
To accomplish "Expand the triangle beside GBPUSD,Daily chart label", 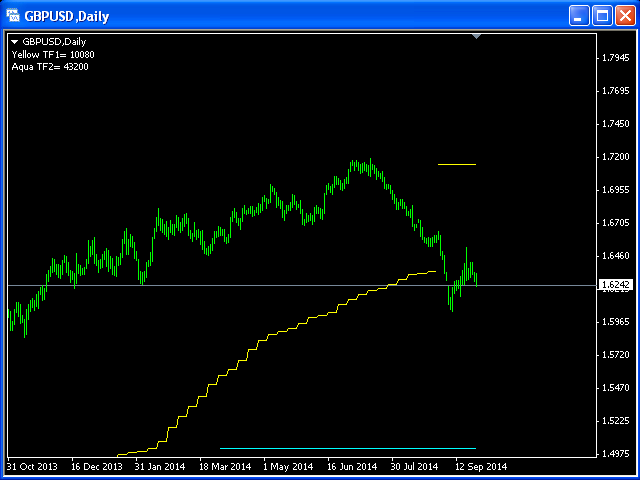I will point(15,41).
